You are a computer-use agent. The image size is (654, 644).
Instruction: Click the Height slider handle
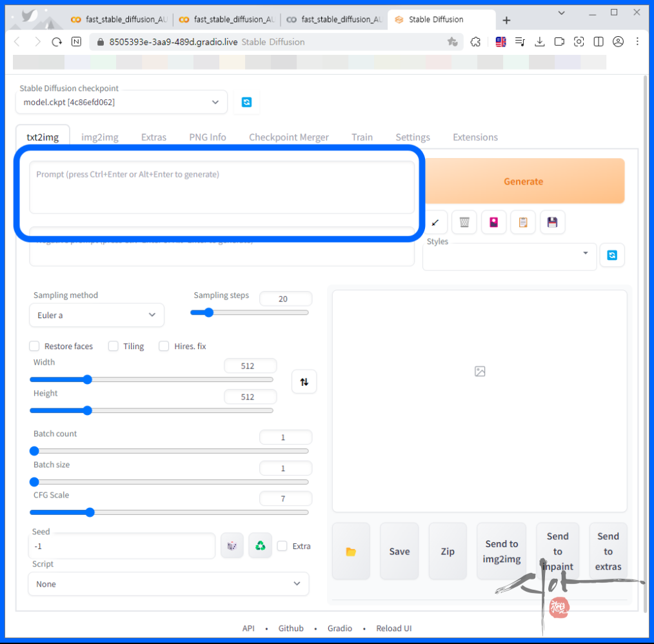click(x=87, y=410)
